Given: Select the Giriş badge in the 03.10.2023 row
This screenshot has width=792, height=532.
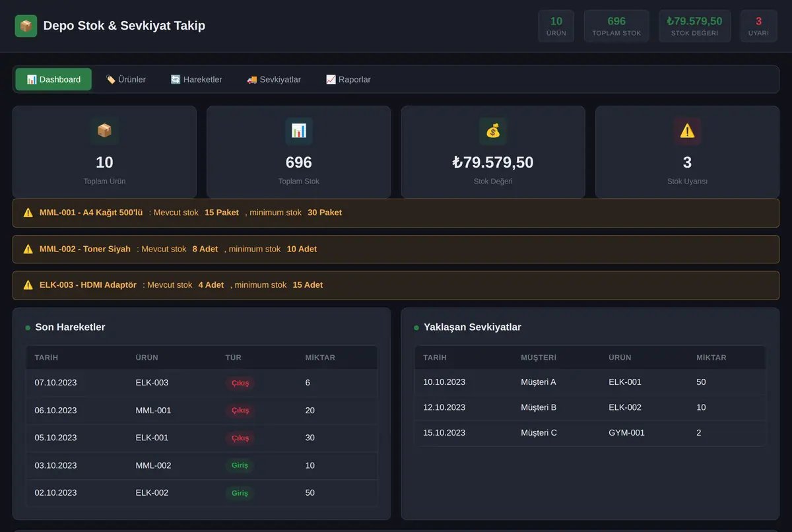Looking at the screenshot, I should pos(240,465).
